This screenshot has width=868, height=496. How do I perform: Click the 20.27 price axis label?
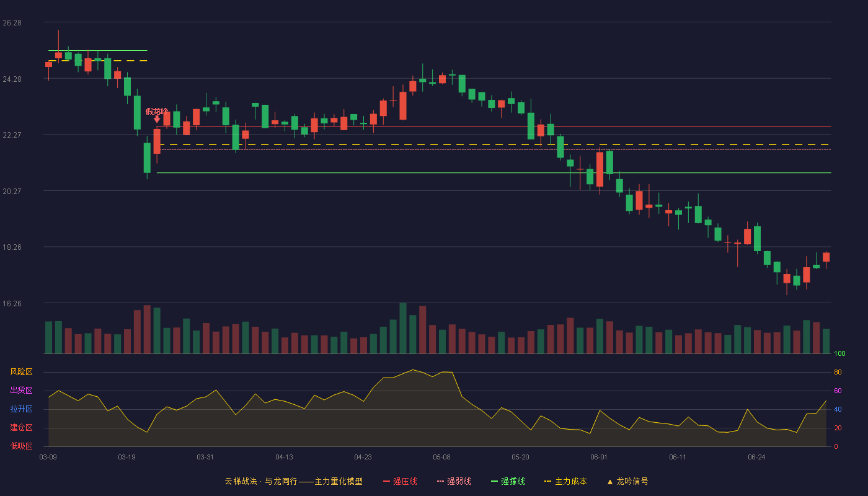coord(12,191)
